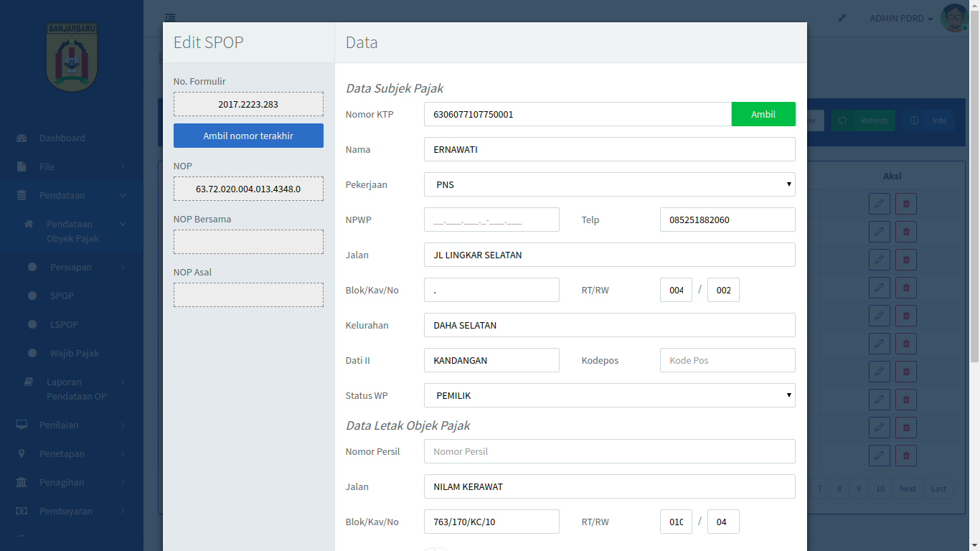The height and width of the screenshot is (551, 980).
Task: Click the book icon for Laporan Pendataan OP
Action: tap(29, 382)
